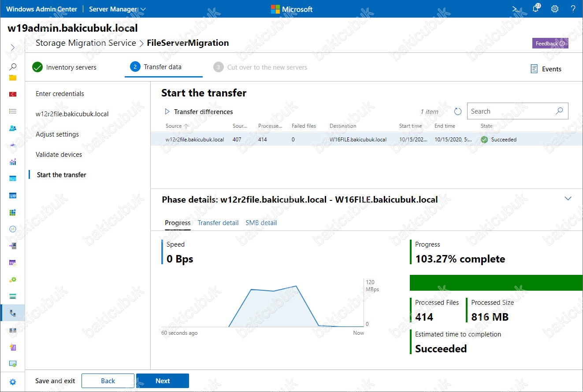Open the Events pane
Image resolution: width=583 pixels, height=392 pixels.
pos(546,69)
